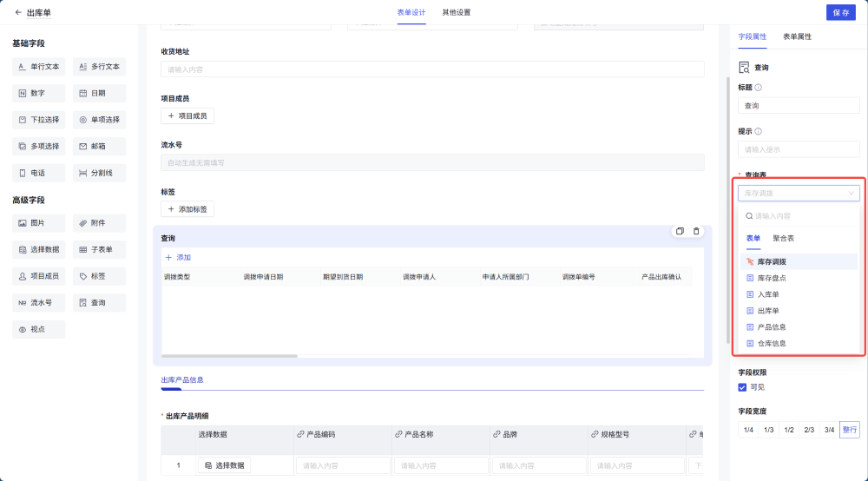Set field width to 1/2
The image size is (868, 481).
point(789,430)
